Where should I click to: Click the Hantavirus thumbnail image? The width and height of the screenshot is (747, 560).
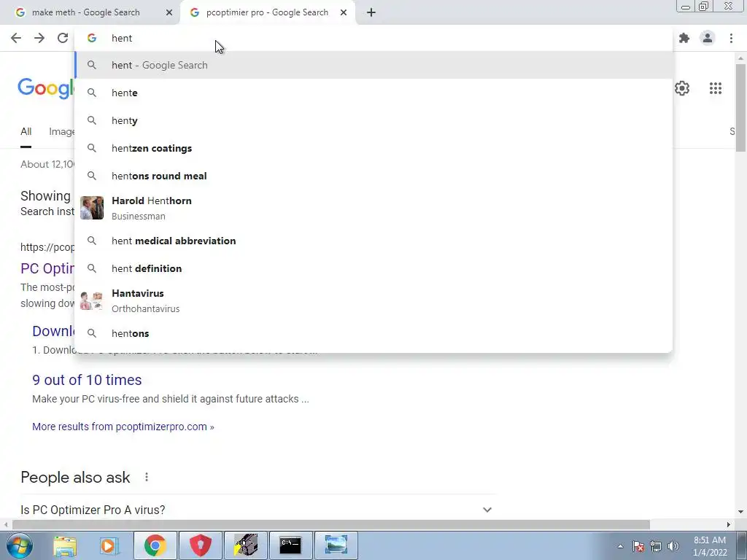(x=91, y=301)
